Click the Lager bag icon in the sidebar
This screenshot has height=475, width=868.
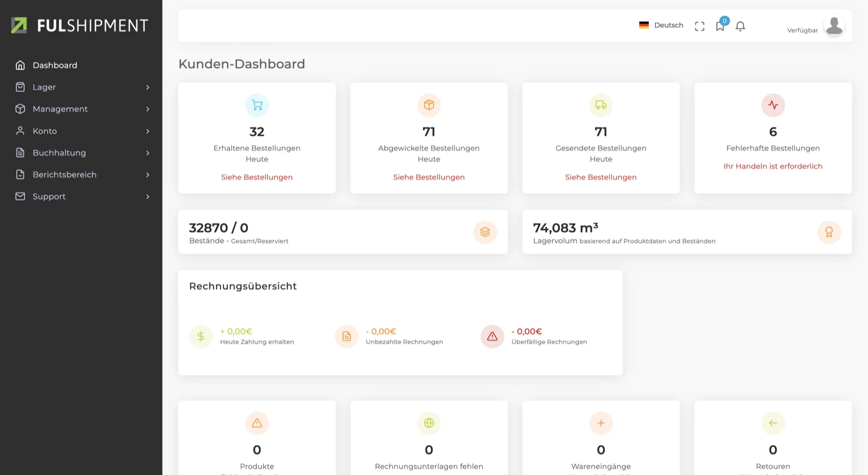[20, 87]
